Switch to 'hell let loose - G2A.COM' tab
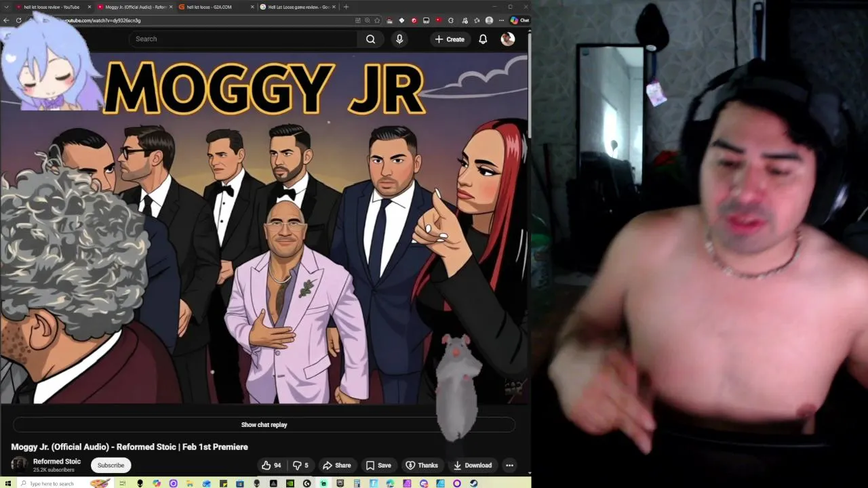This screenshot has height=488, width=868. tap(216, 7)
